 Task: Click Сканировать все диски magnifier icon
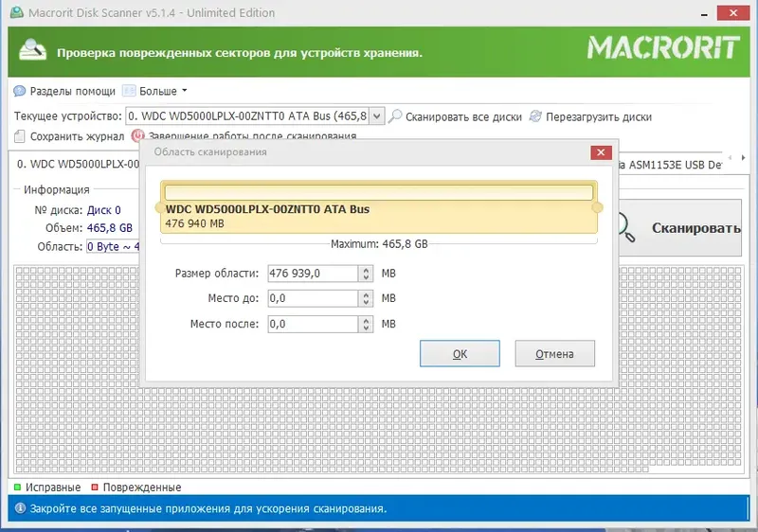395,116
